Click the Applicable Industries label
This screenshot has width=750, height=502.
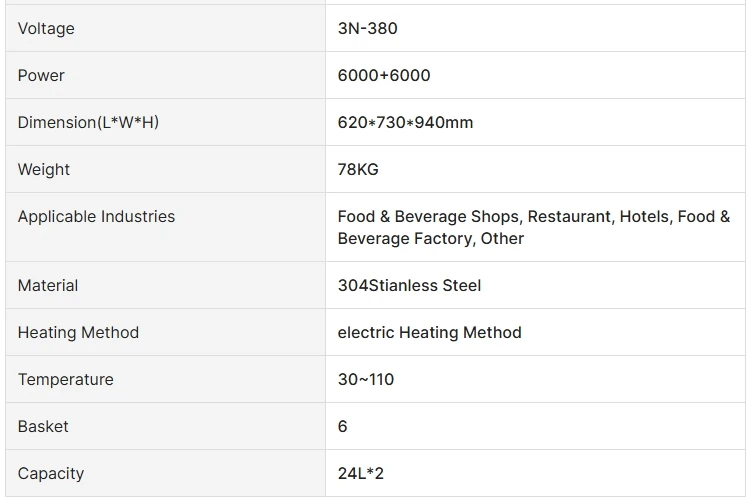click(96, 216)
